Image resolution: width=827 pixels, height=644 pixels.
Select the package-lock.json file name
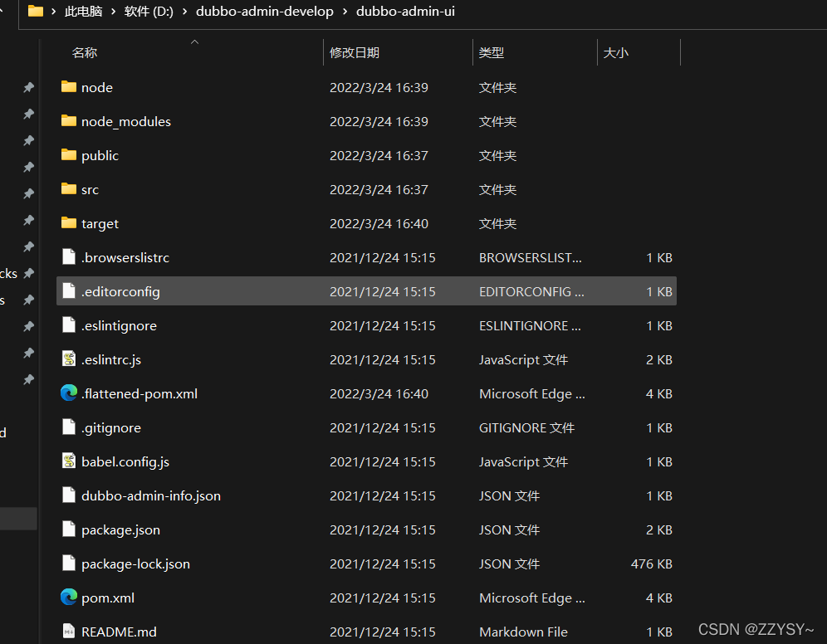(x=135, y=563)
